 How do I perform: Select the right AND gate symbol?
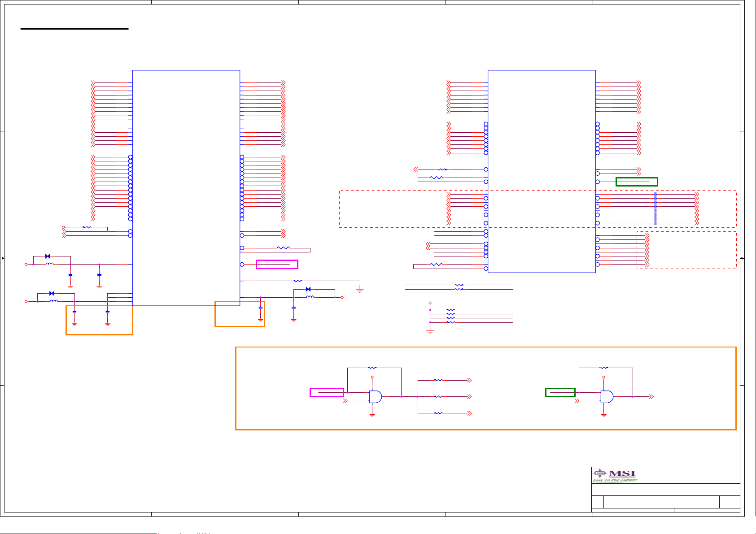[x=607, y=397]
